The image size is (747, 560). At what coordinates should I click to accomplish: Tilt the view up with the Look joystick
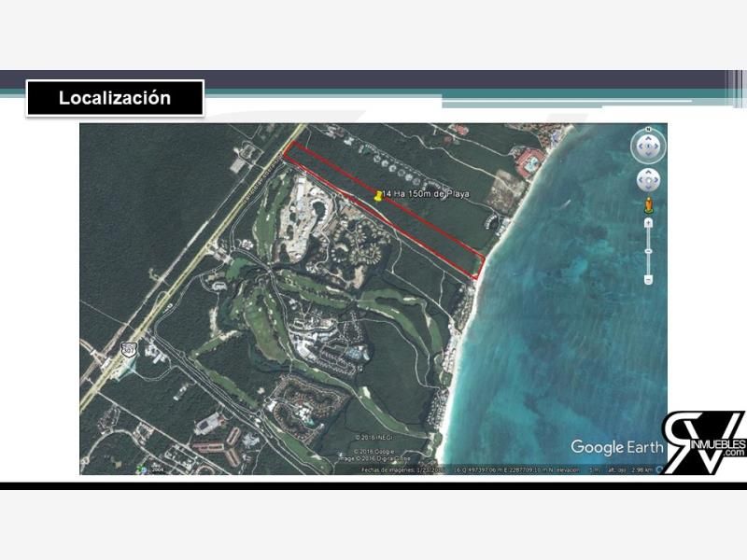click(648, 138)
